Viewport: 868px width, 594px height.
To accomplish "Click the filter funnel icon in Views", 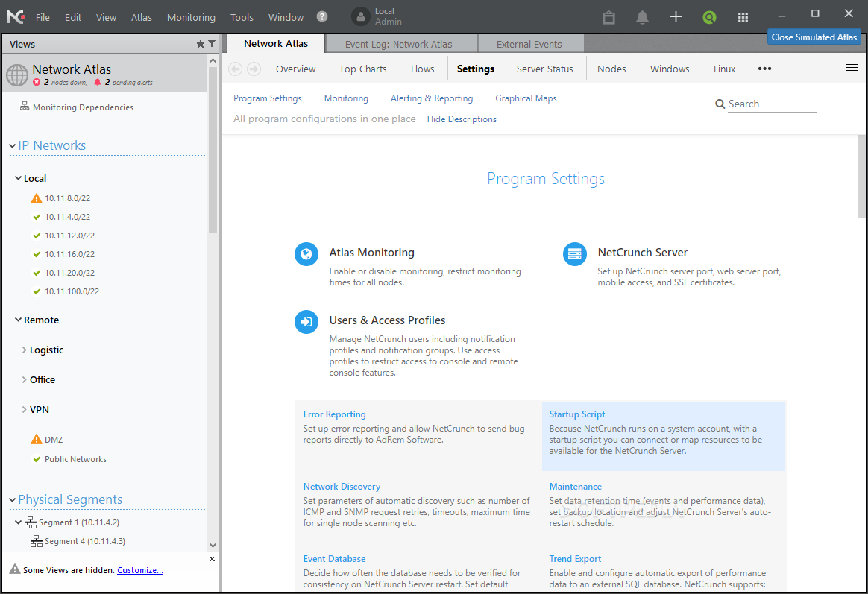I will [x=212, y=43].
